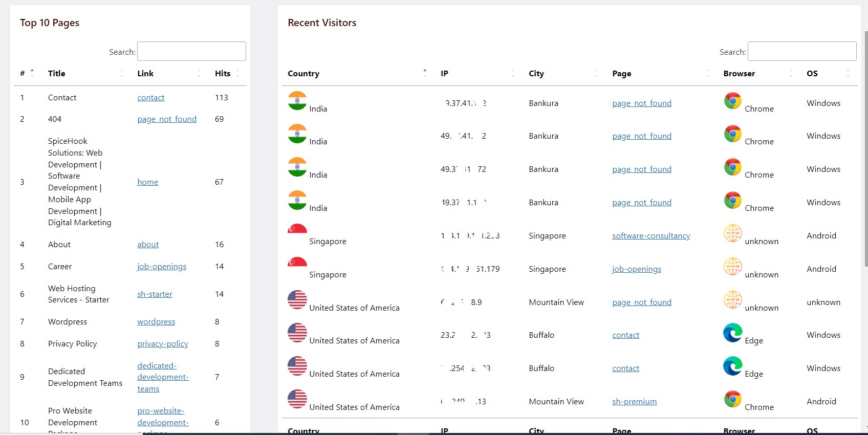
Task: Focus the Recent Visitors search field
Action: pyautogui.click(x=802, y=51)
